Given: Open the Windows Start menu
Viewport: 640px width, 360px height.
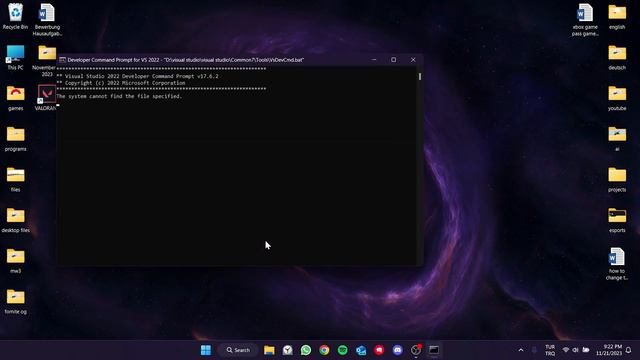Looking at the screenshot, I should [x=206, y=350].
